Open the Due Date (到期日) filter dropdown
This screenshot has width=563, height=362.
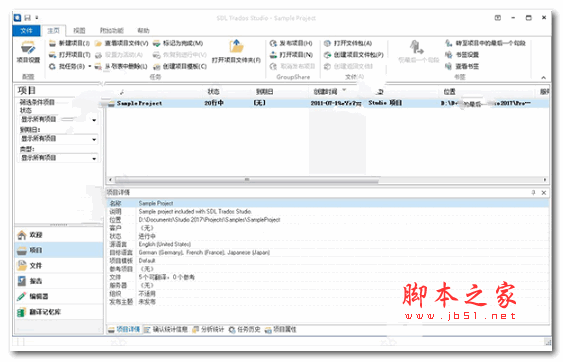pos(59,139)
